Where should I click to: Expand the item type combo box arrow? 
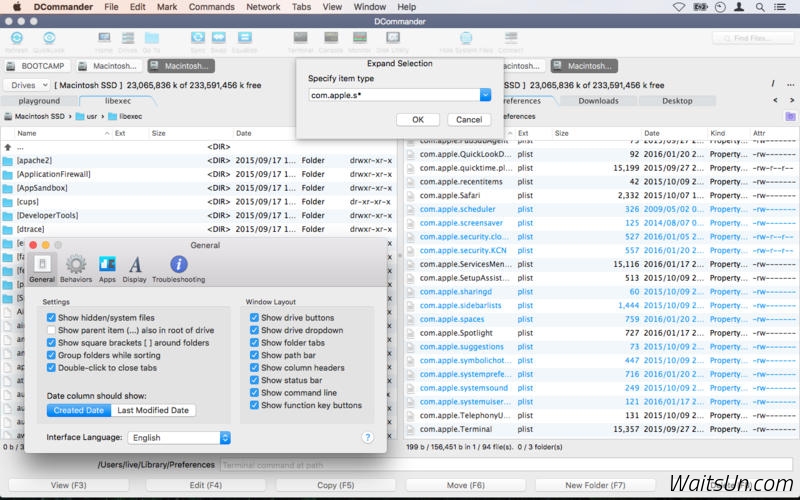(x=485, y=95)
